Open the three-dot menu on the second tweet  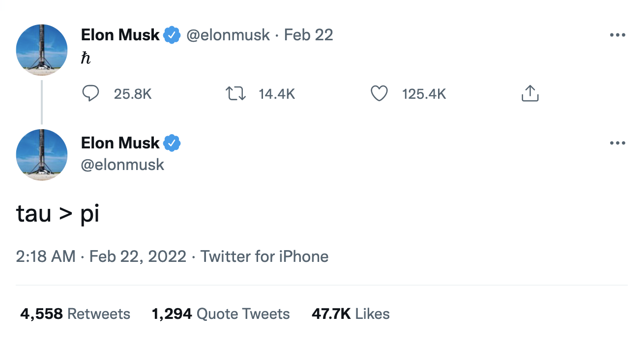click(617, 142)
